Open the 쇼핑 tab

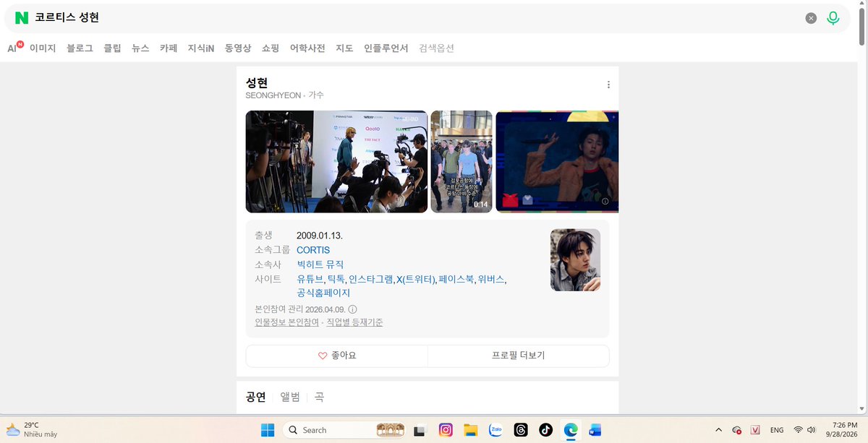[x=271, y=48]
